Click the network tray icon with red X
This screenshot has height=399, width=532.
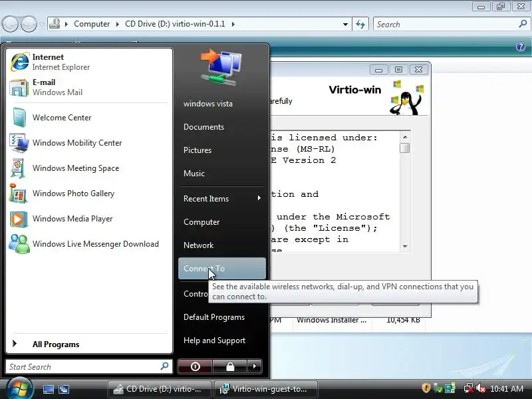(x=469, y=388)
